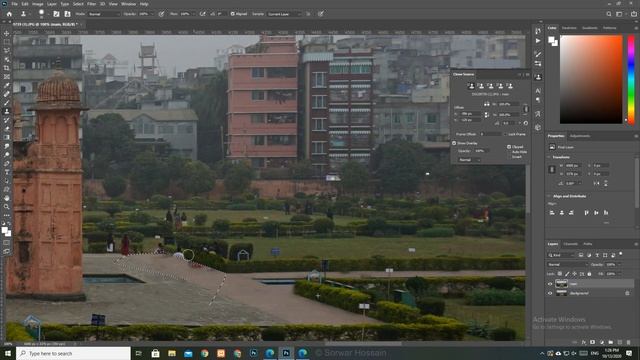
Task: Switch to the Channels tab
Action: (x=571, y=244)
